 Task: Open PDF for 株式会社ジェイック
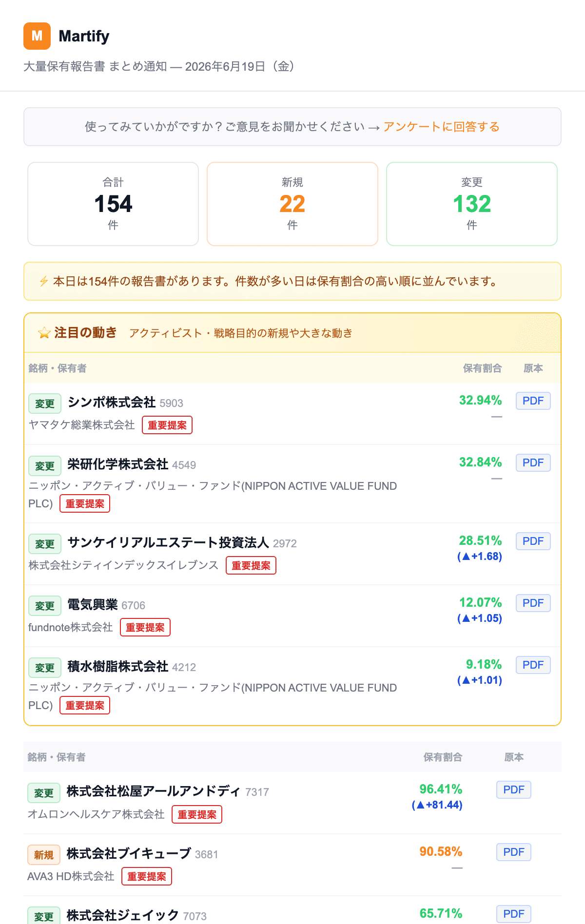pyautogui.click(x=514, y=914)
